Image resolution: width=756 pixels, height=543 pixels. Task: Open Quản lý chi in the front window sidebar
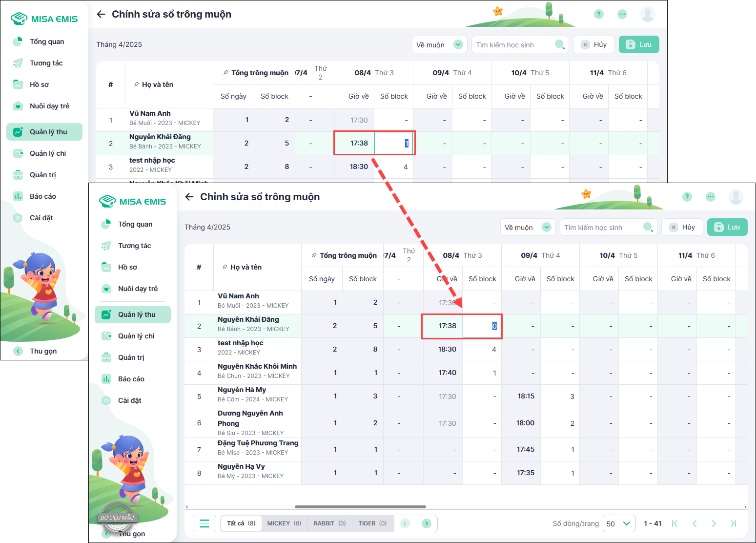(132, 336)
